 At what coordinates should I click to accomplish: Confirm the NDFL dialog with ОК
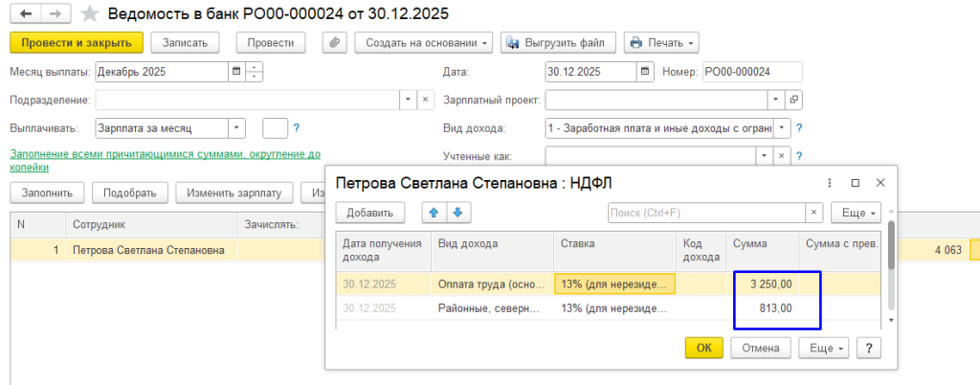click(x=703, y=349)
